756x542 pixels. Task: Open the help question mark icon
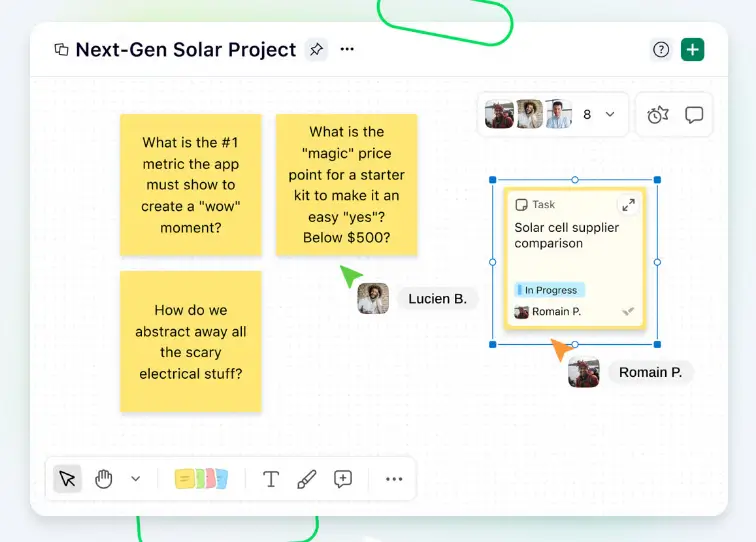click(661, 49)
